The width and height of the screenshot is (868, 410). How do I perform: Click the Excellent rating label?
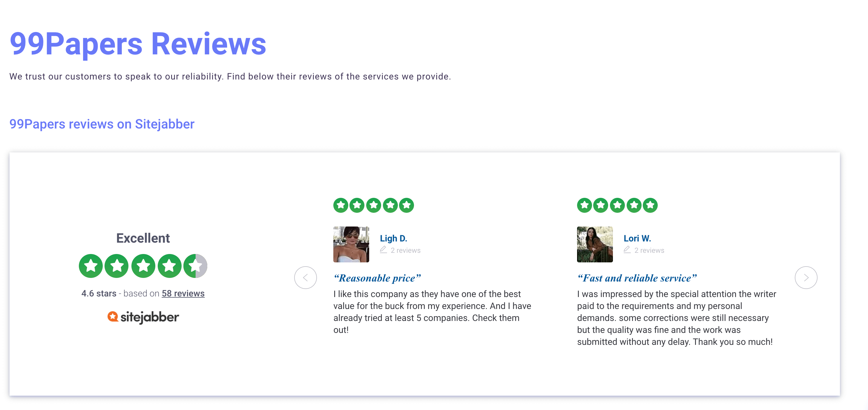coord(143,238)
